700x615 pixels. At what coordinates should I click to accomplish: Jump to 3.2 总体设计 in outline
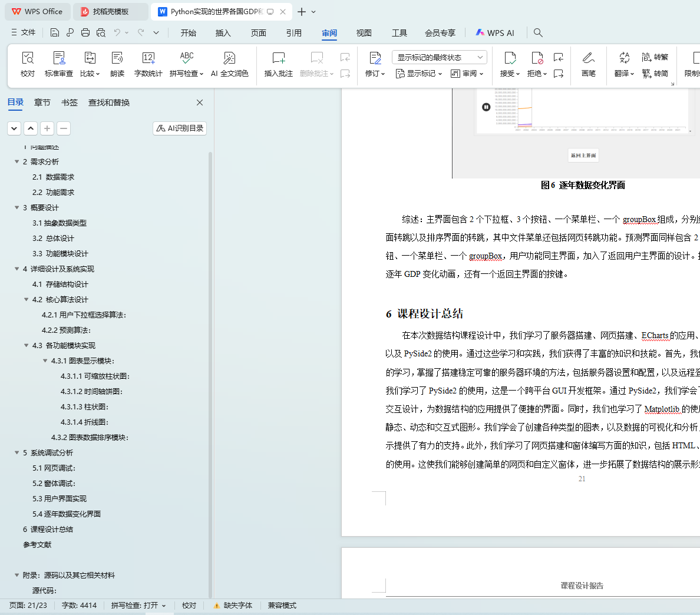point(53,239)
